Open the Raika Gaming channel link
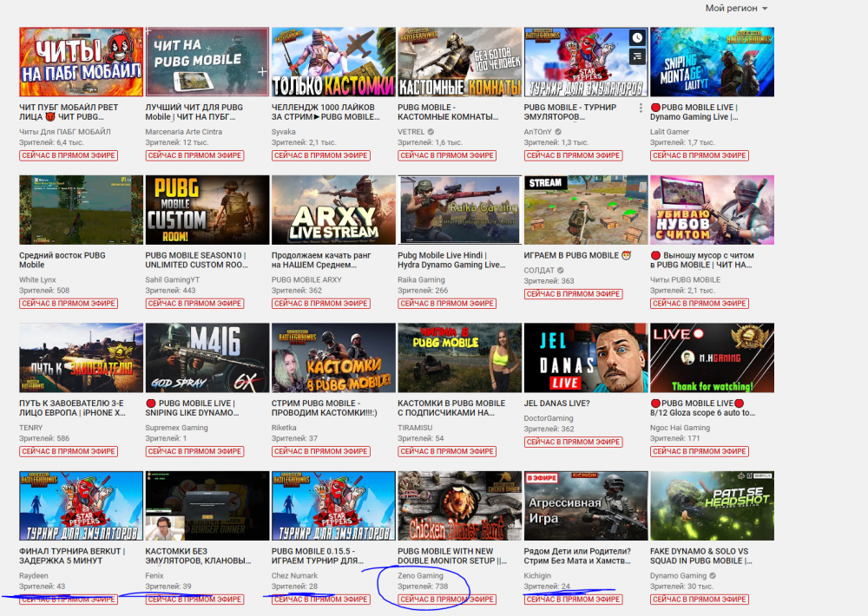The image size is (868, 616). (421, 280)
